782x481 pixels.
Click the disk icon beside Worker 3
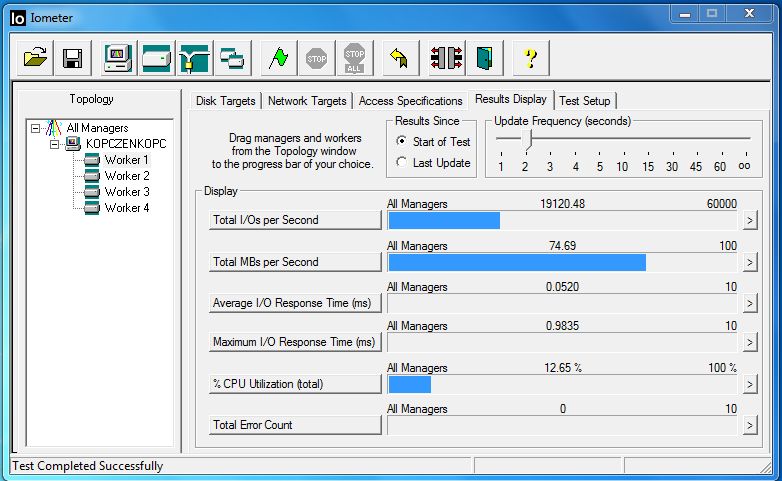click(x=92, y=192)
